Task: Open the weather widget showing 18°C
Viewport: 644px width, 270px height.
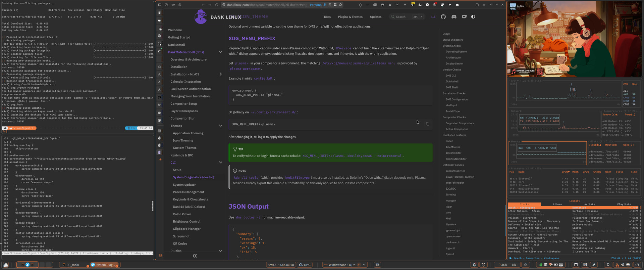Action: pyautogui.click(x=305, y=265)
